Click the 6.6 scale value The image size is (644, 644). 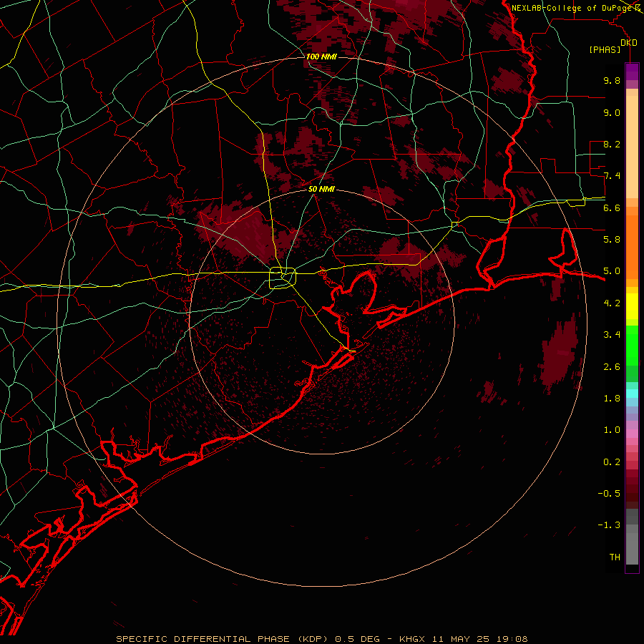[x=612, y=208]
